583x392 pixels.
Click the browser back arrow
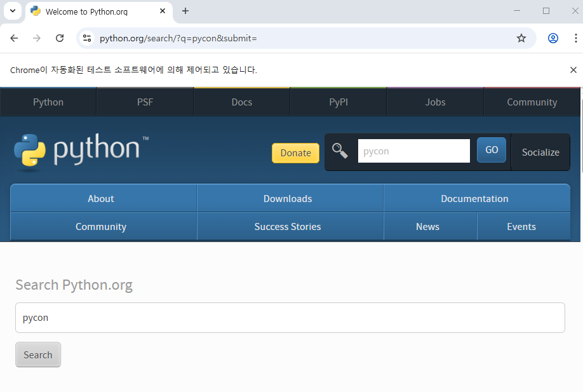tap(14, 38)
